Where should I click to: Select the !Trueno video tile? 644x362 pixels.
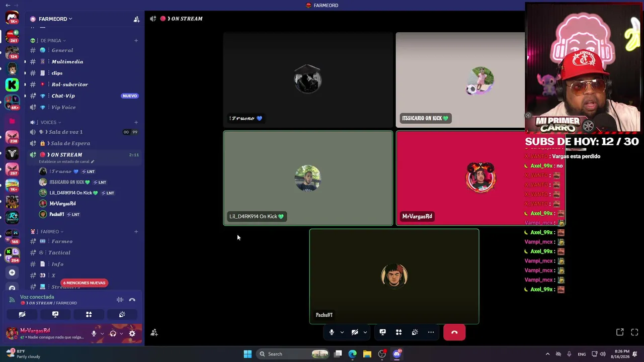pos(308,80)
